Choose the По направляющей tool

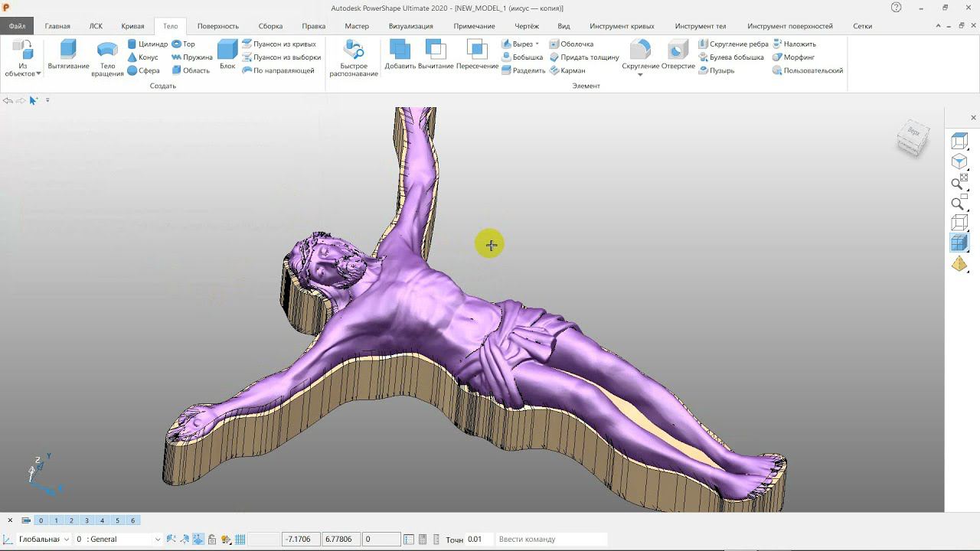click(x=279, y=70)
